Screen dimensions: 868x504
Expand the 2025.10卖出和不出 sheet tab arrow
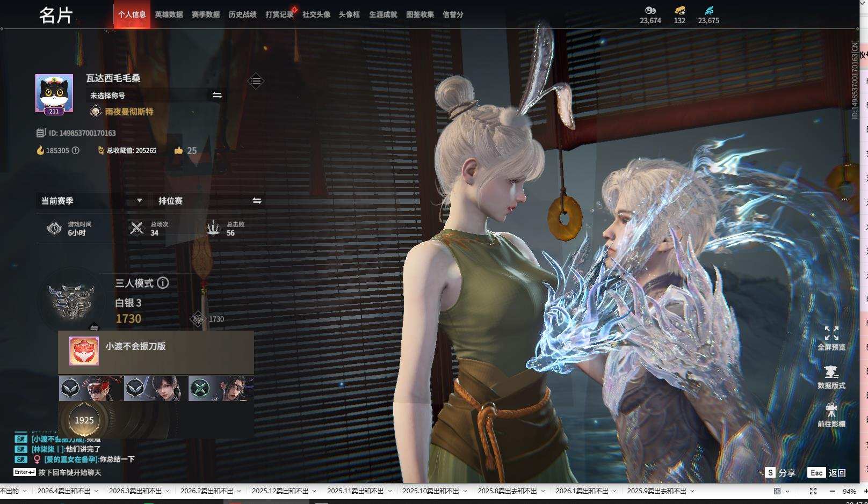click(x=465, y=491)
